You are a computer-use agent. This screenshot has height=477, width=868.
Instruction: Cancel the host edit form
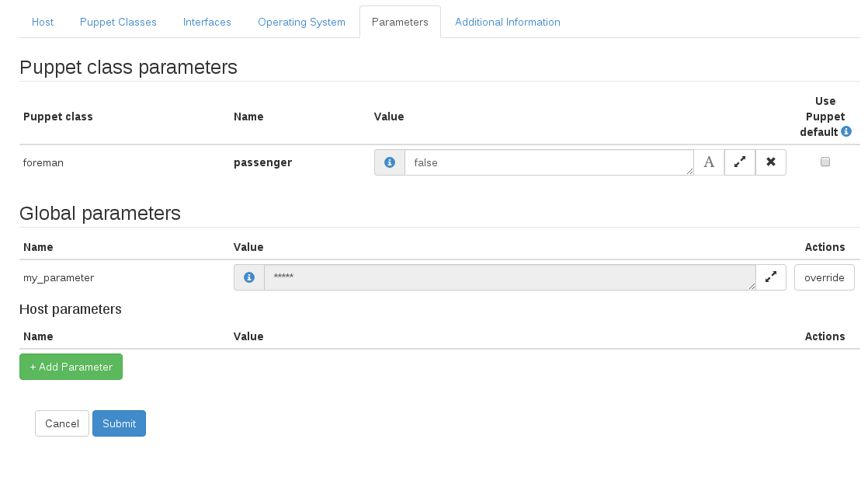click(62, 423)
